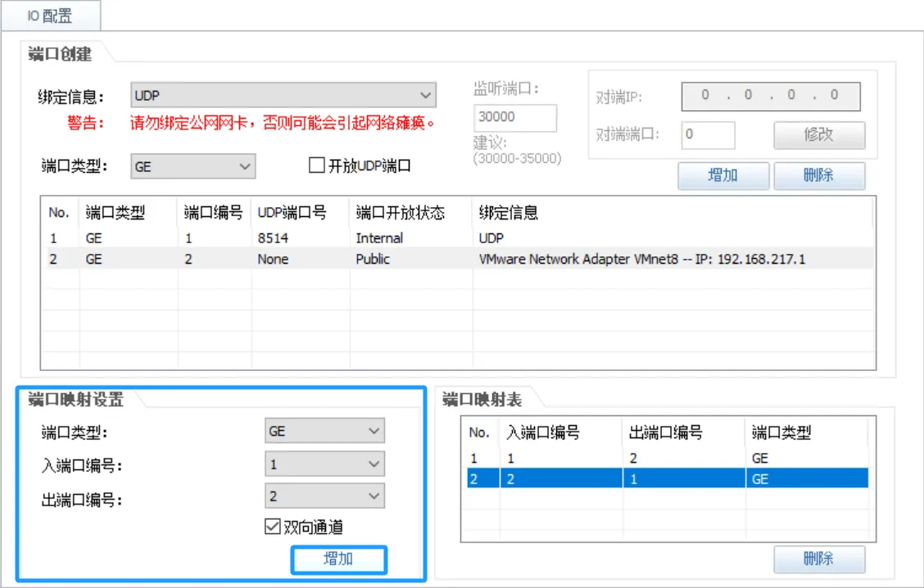Screen dimensions: 924x588
Task: Expand the 入端口编号 dropdown
Action: click(324, 464)
